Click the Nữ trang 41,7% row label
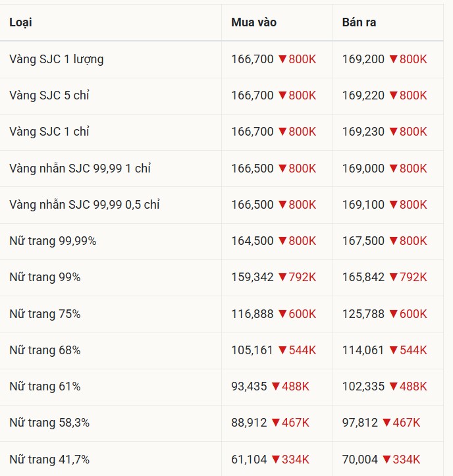Screen dimensions: 453x476 point(49,460)
